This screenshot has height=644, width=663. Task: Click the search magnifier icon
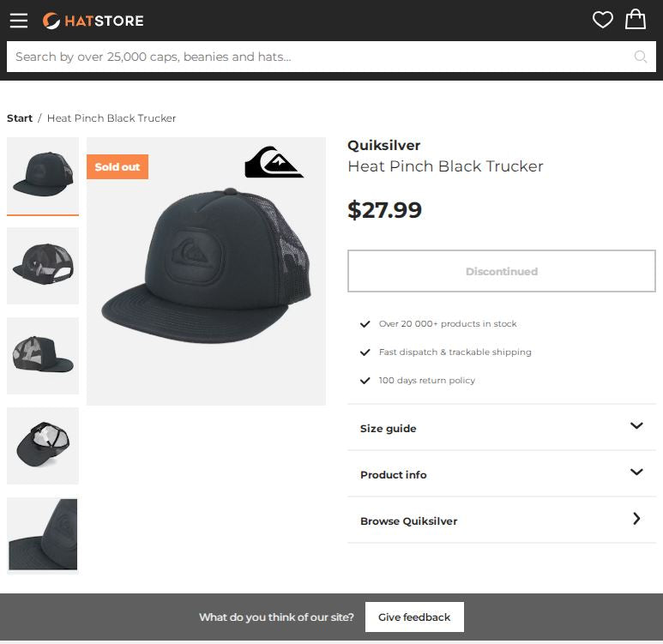(x=641, y=57)
